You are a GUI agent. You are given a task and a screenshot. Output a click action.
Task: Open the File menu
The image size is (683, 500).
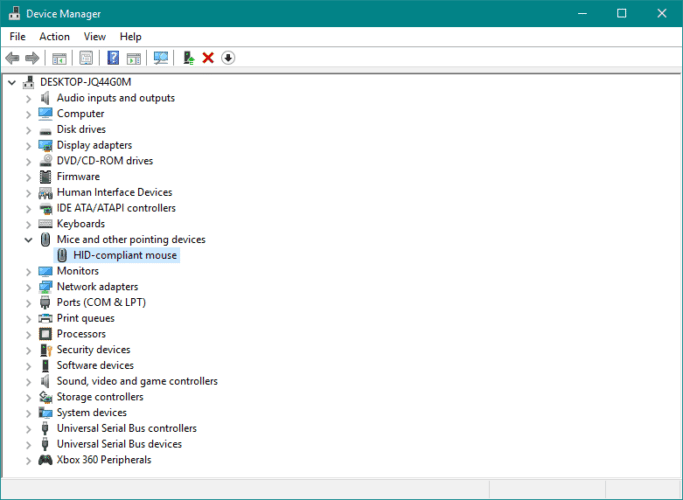[x=17, y=36]
